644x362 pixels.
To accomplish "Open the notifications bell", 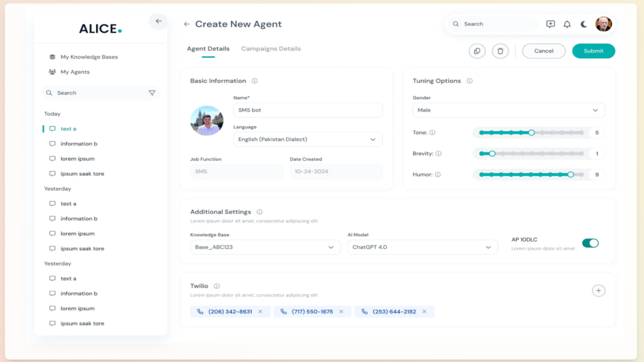I will click(567, 24).
